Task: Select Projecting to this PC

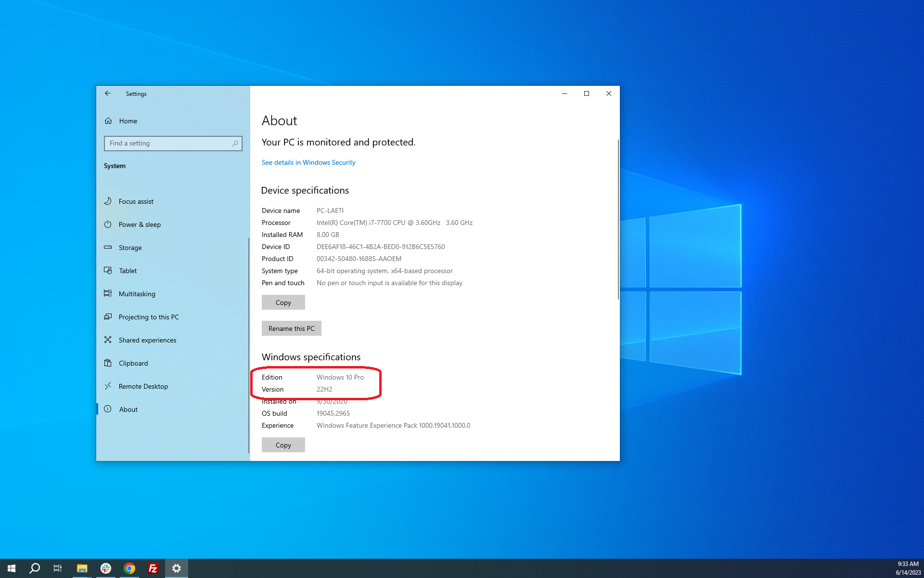Action: pos(148,317)
